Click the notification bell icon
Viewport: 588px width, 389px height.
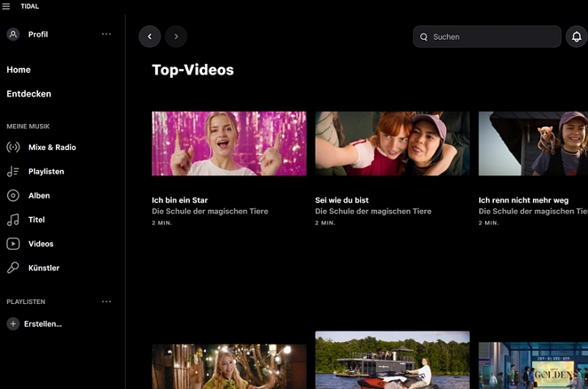[x=577, y=36]
